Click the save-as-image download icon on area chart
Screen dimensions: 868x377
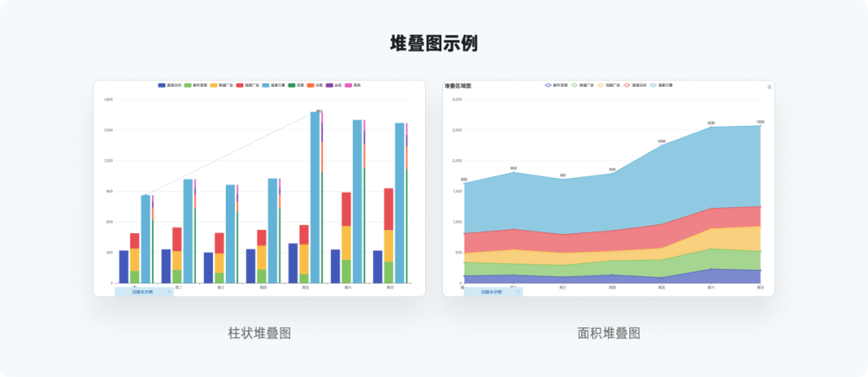coord(769,87)
